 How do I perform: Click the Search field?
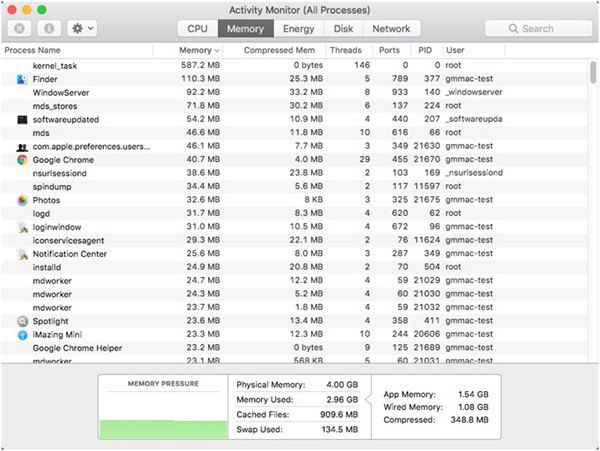(x=538, y=29)
